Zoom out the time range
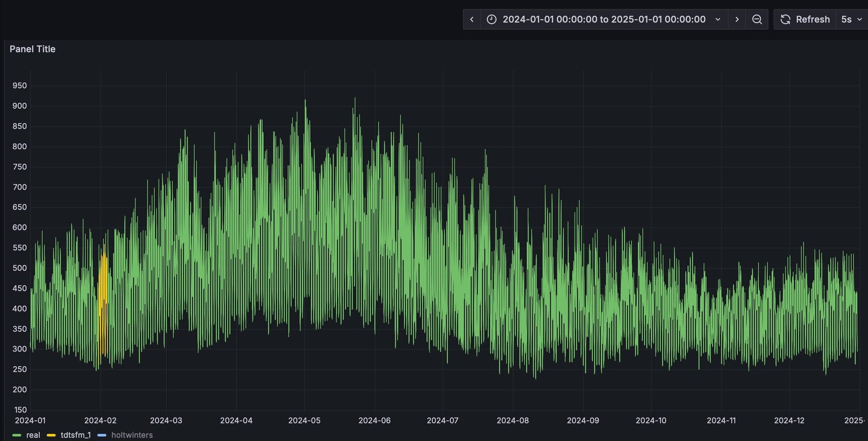The width and height of the screenshot is (868, 441). click(x=757, y=19)
